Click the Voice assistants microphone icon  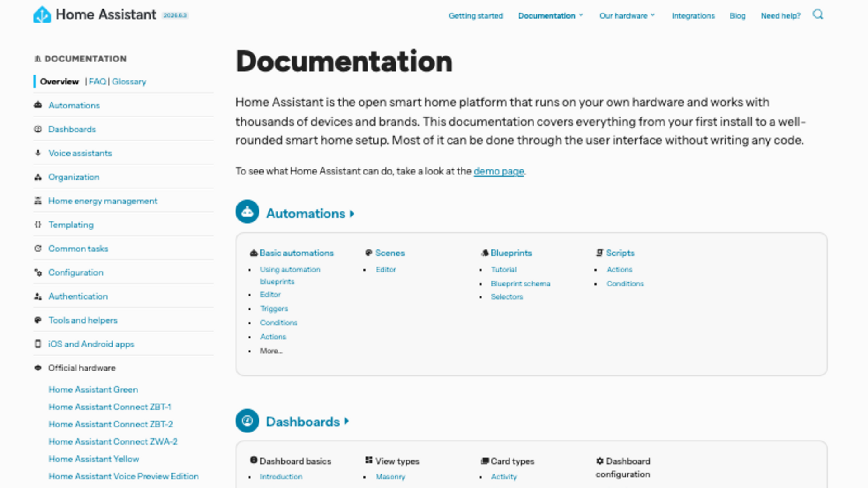pos(38,153)
